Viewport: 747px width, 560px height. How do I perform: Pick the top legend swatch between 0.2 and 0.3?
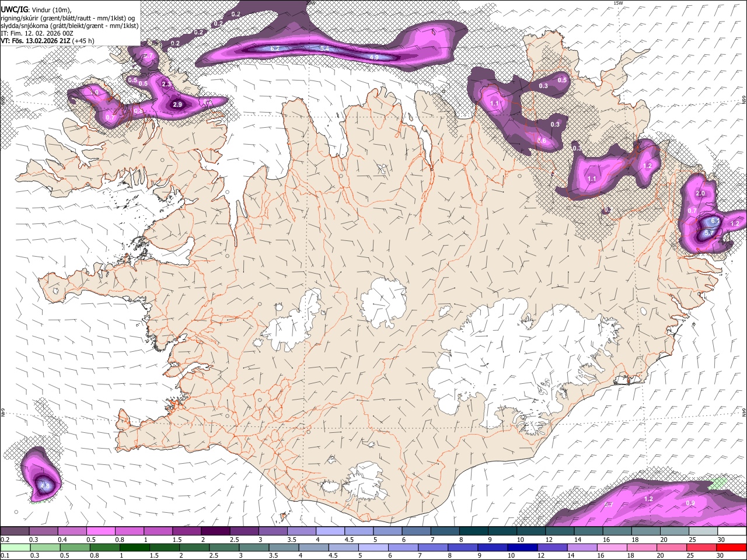click(x=15, y=531)
